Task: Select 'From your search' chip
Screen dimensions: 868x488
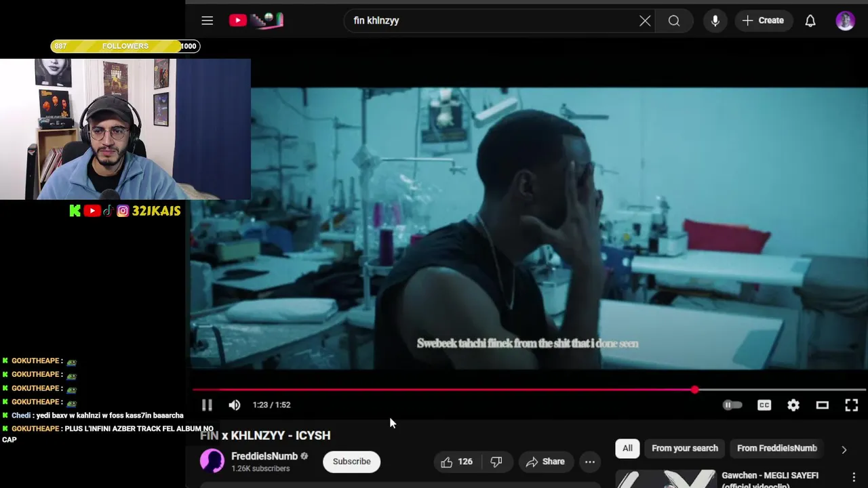Action: [685, 448]
